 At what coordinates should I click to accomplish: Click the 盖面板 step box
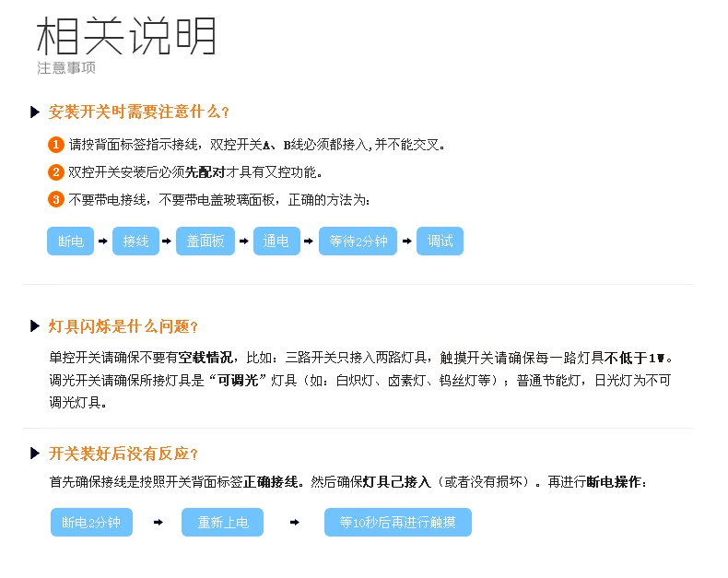click(205, 242)
